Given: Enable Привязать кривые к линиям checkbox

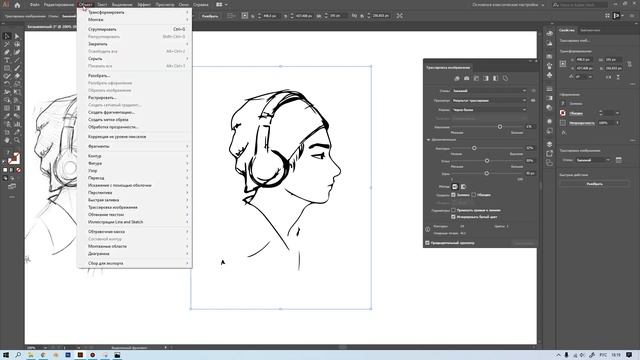Looking at the screenshot, I should coord(453,210).
